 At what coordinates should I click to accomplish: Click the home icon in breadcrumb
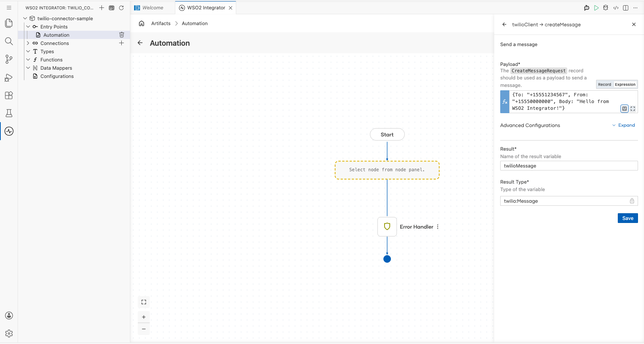142,23
